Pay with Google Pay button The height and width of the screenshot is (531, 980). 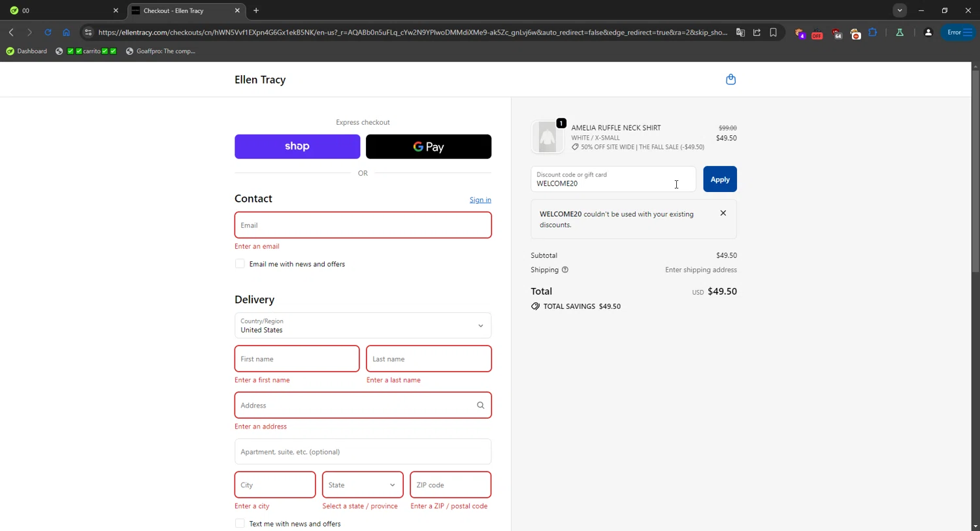[429, 146]
